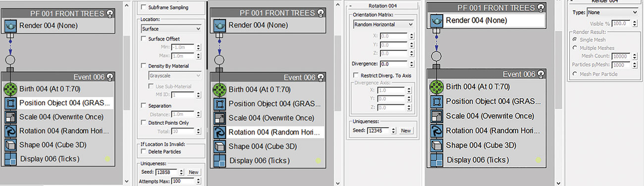Click Display 006 icon in view with Rotation selected
This screenshot has height=186, width=644.
click(x=219, y=160)
